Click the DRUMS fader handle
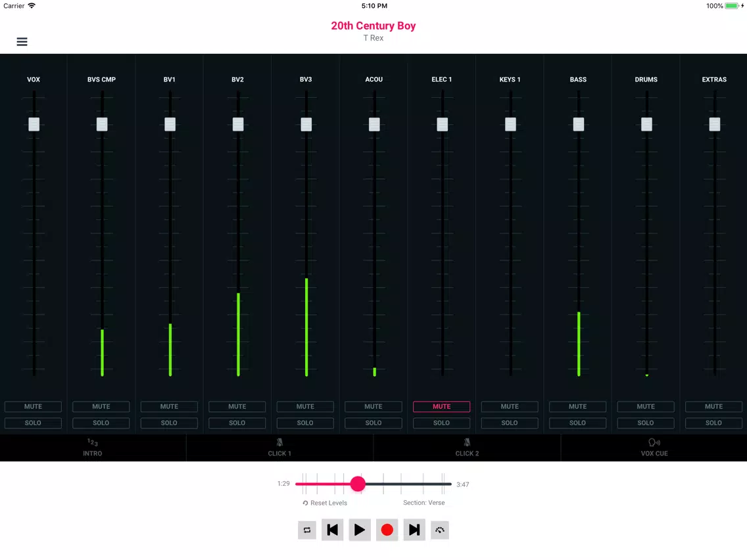Screen dimensions: 747x560 647,124
